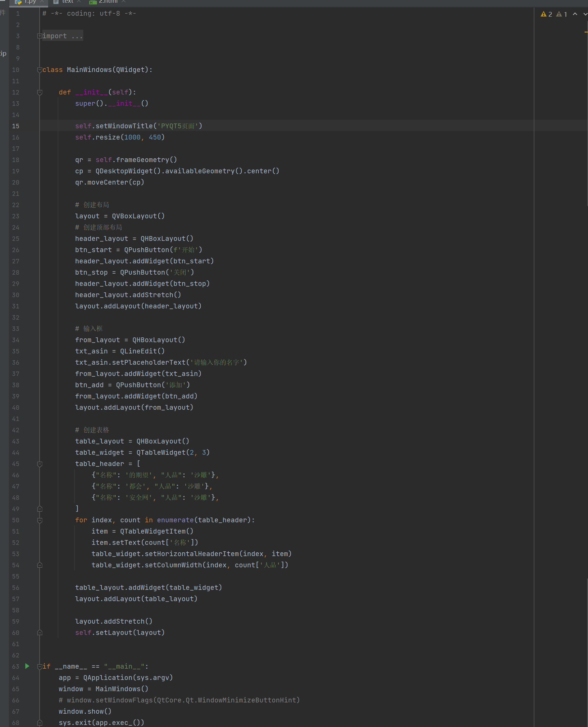Jump to previous highlighted error with up arrow

point(575,14)
